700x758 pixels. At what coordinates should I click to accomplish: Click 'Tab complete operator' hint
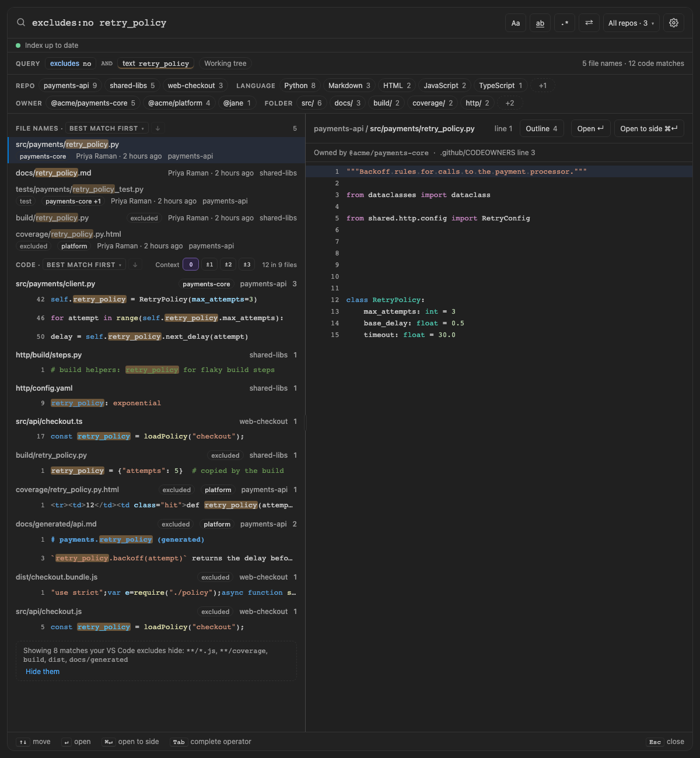(211, 742)
